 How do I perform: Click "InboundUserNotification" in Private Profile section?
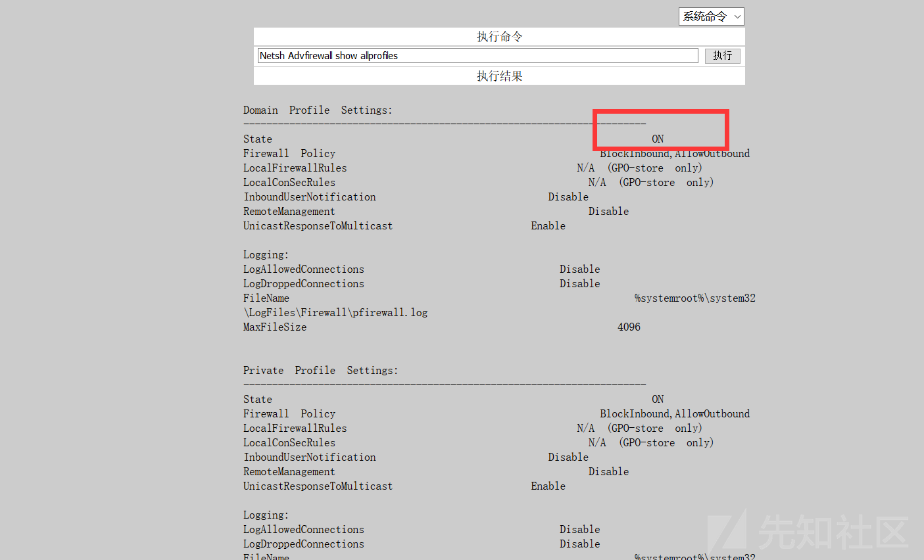click(310, 457)
